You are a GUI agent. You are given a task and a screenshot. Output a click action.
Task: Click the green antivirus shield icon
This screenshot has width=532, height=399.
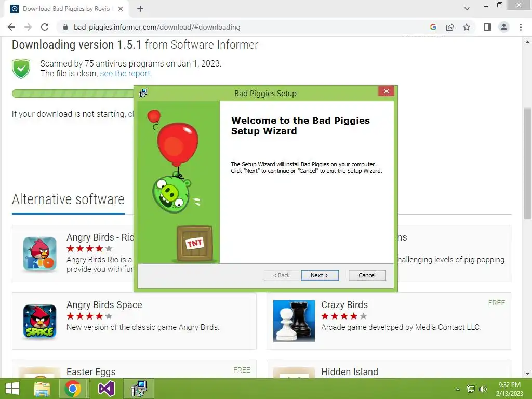point(21,69)
